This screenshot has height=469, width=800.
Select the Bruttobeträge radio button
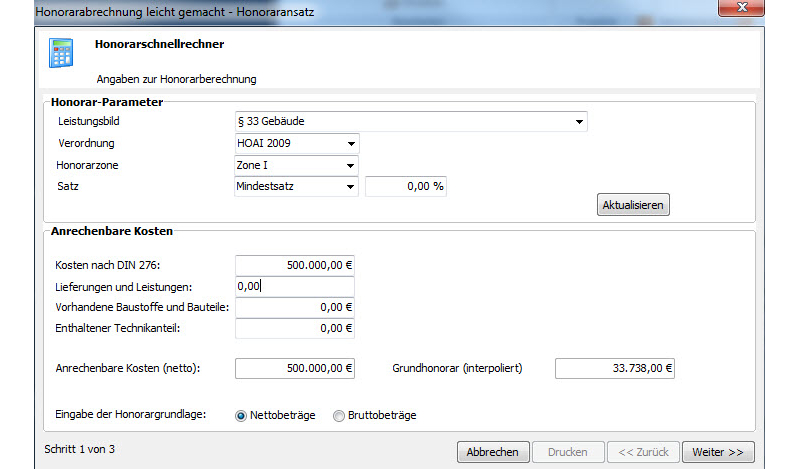339,415
